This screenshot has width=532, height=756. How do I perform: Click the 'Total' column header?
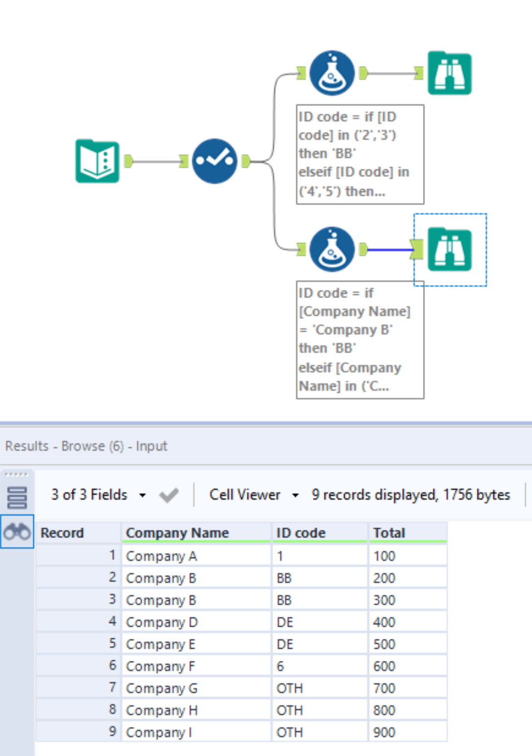[x=390, y=533]
